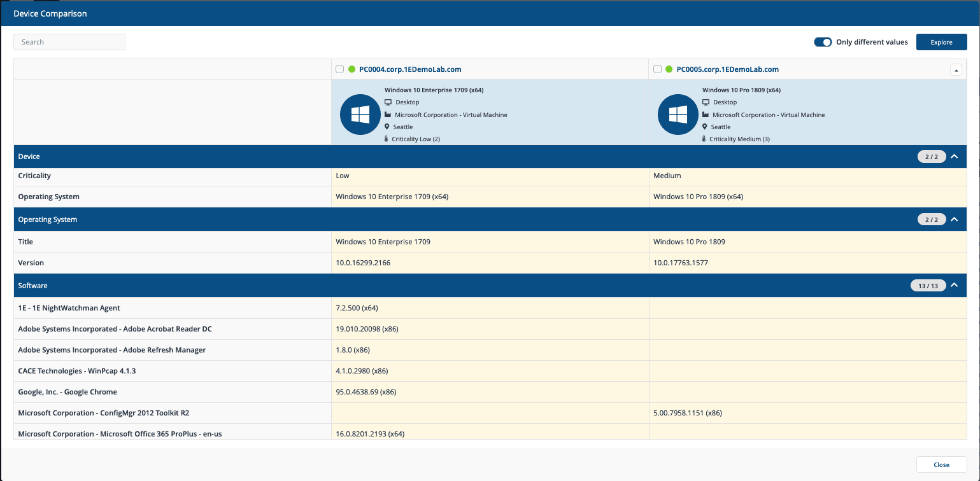
Task: Select the Adobe Refresh Manager row
Action: pos(490,350)
